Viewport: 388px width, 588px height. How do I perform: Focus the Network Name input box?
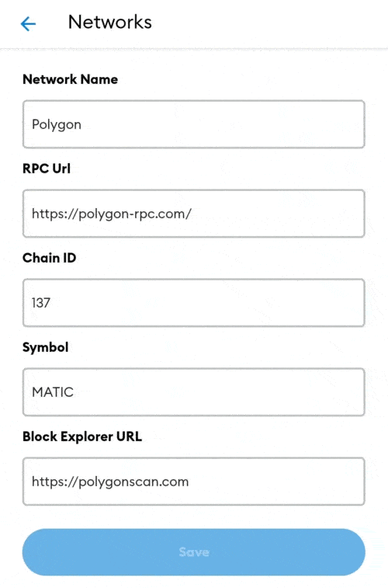[194, 124]
